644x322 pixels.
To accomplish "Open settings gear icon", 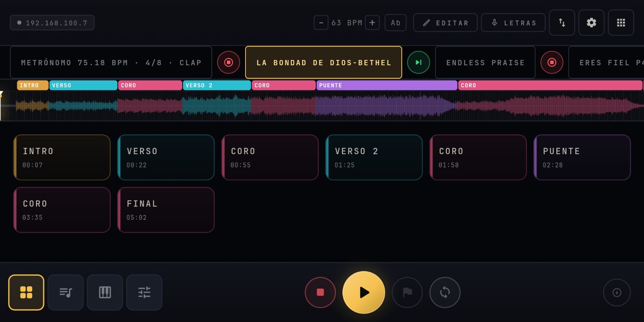I will pos(591,23).
